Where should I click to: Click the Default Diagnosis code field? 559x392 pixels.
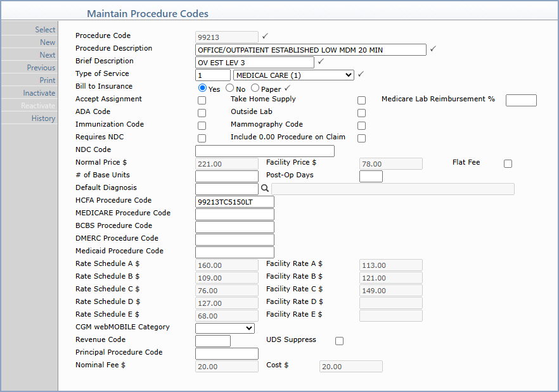(227, 189)
